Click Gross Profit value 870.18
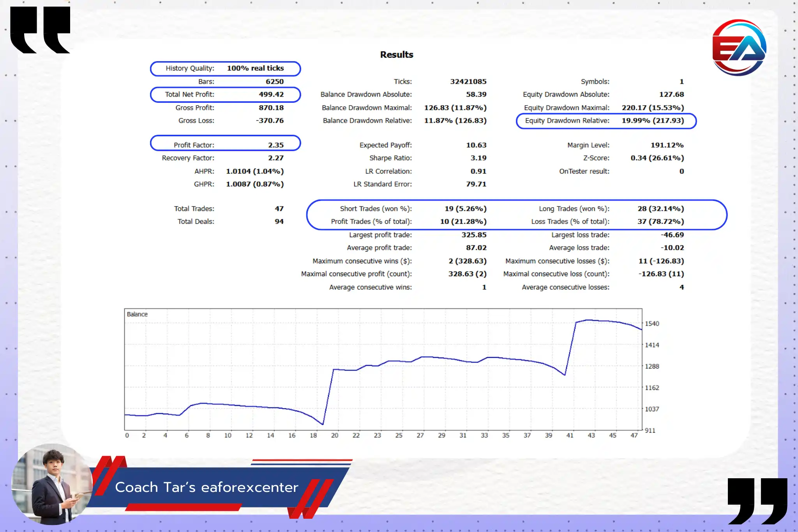The height and width of the screenshot is (532, 798). [x=271, y=107]
